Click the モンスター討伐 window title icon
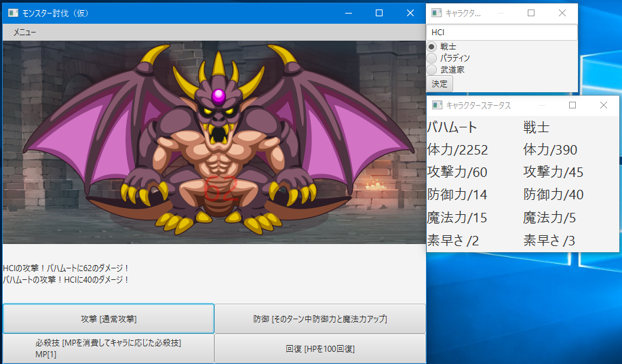This screenshot has width=622, height=364. (13, 13)
